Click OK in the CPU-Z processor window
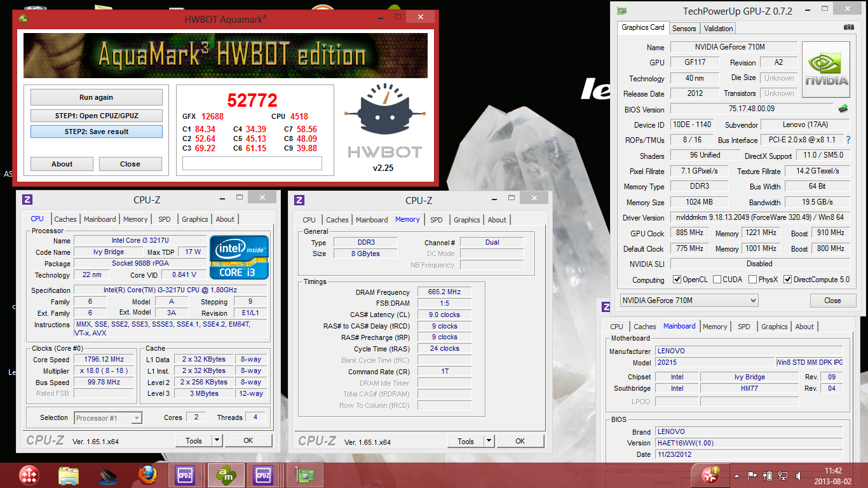This screenshot has width=868, height=488. [x=248, y=440]
